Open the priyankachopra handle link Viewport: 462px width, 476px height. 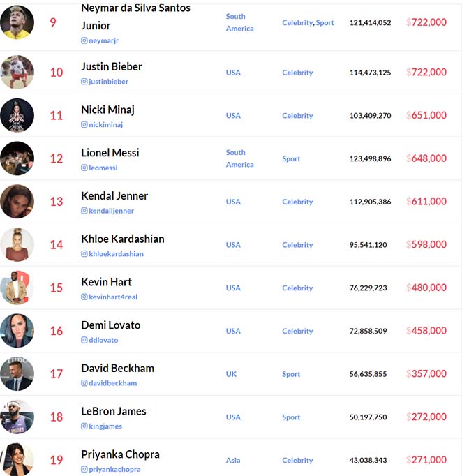pos(114,469)
